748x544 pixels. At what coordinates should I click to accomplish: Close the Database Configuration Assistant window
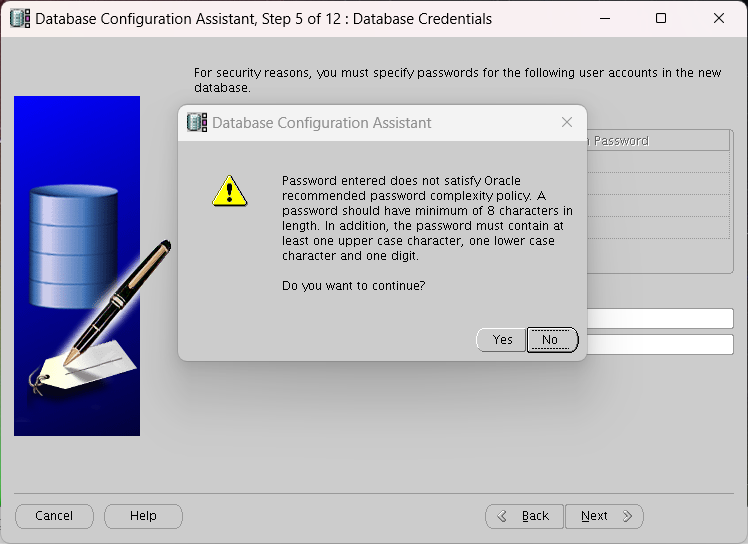click(718, 19)
